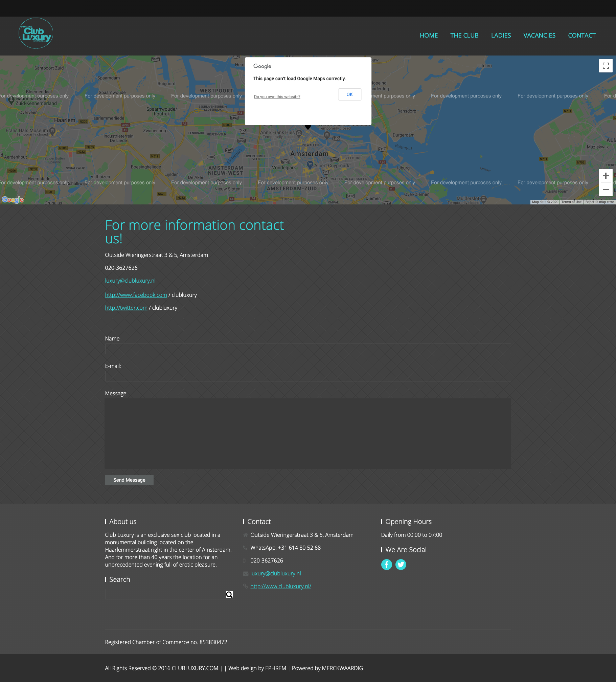Click the luxury@clubluxury.nl link above form

click(x=130, y=281)
